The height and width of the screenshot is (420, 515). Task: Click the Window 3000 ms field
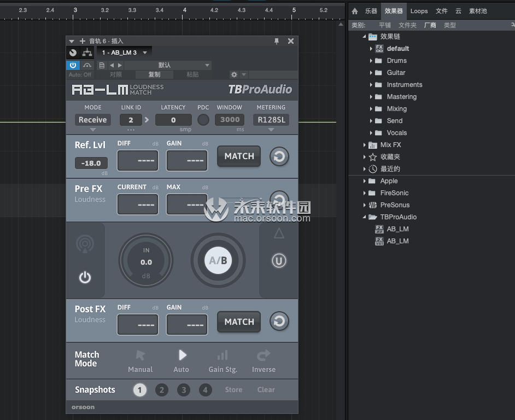[230, 120]
